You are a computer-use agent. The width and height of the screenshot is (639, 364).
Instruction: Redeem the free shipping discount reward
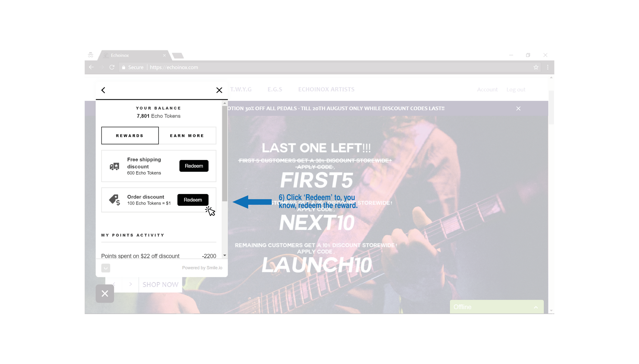(x=193, y=166)
